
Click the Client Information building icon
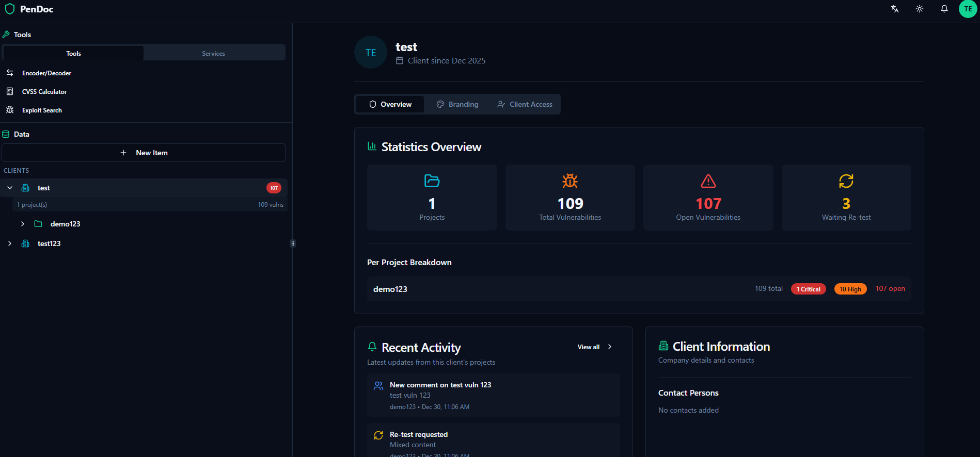(663, 346)
